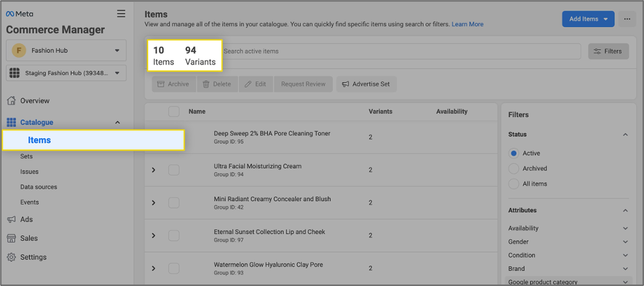Click the Availability column header
The image size is (644, 286).
point(452,112)
